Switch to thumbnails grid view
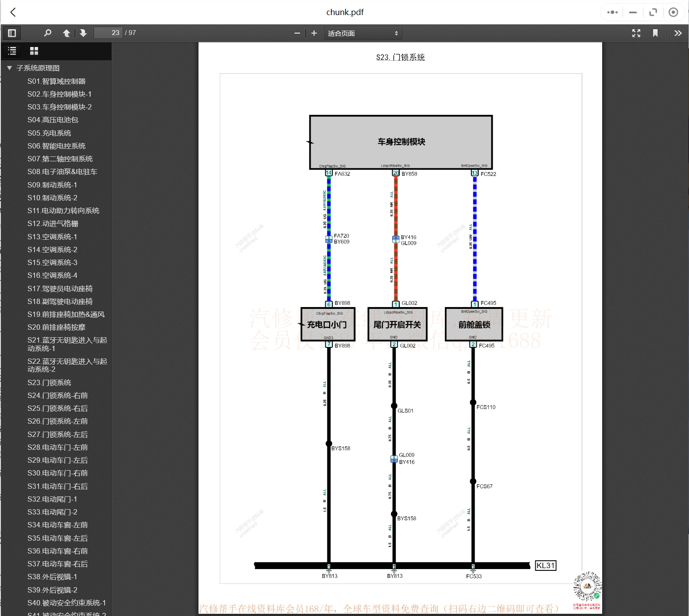This screenshot has height=616, width=689. [x=34, y=51]
